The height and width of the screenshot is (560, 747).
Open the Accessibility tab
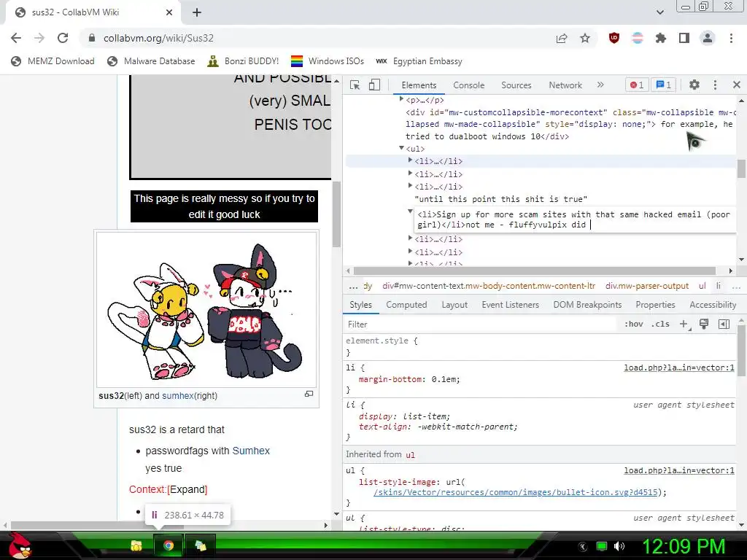tap(713, 305)
